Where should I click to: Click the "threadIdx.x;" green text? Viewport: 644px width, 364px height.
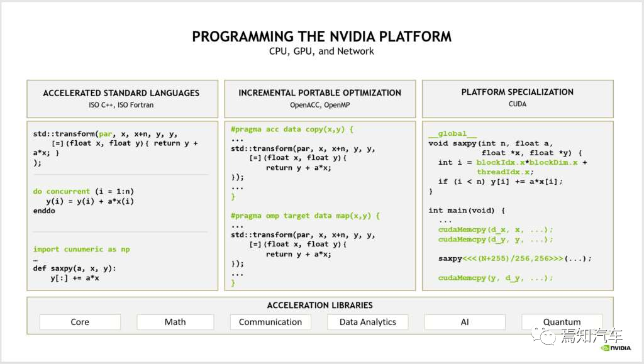[505, 172]
